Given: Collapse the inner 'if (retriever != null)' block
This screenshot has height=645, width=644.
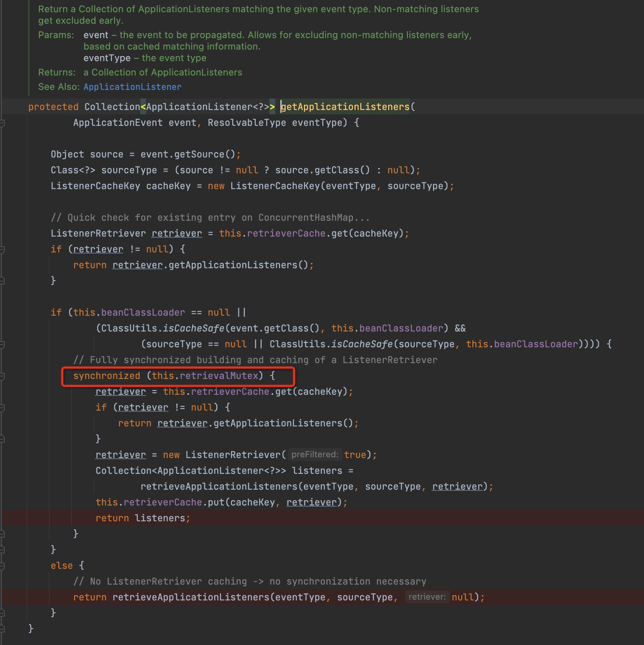Looking at the screenshot, I should pyautogui.click(x=2, y=408).
